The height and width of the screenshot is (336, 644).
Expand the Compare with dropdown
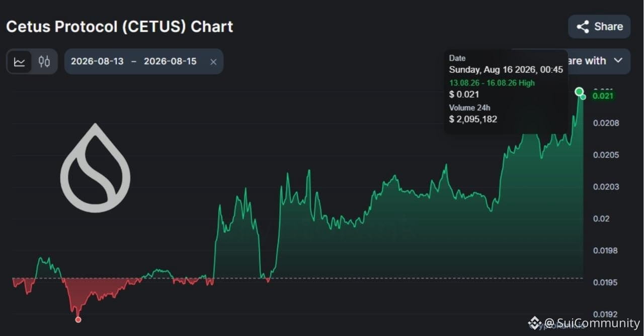[x=599, y=61]
